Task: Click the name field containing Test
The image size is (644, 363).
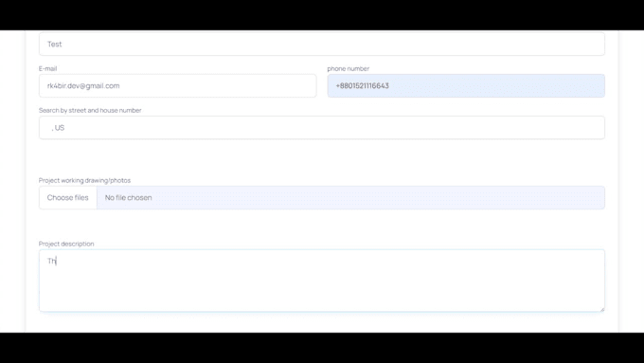Action: click(x=322, y=44)
